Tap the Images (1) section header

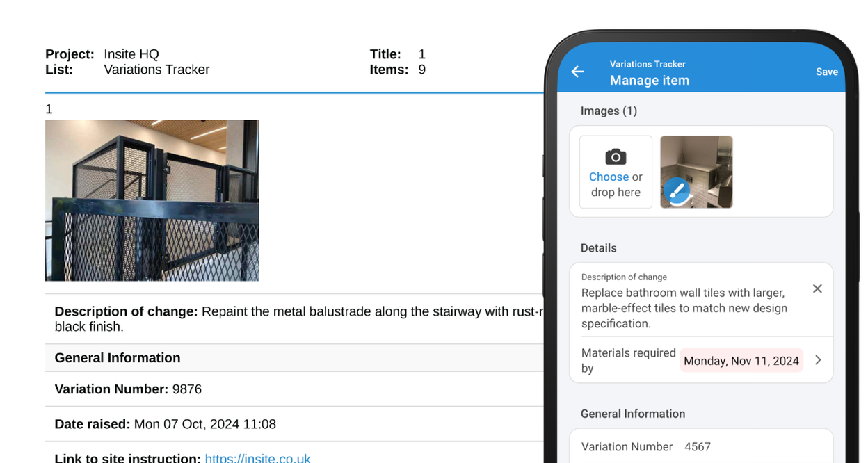[609, 111]
